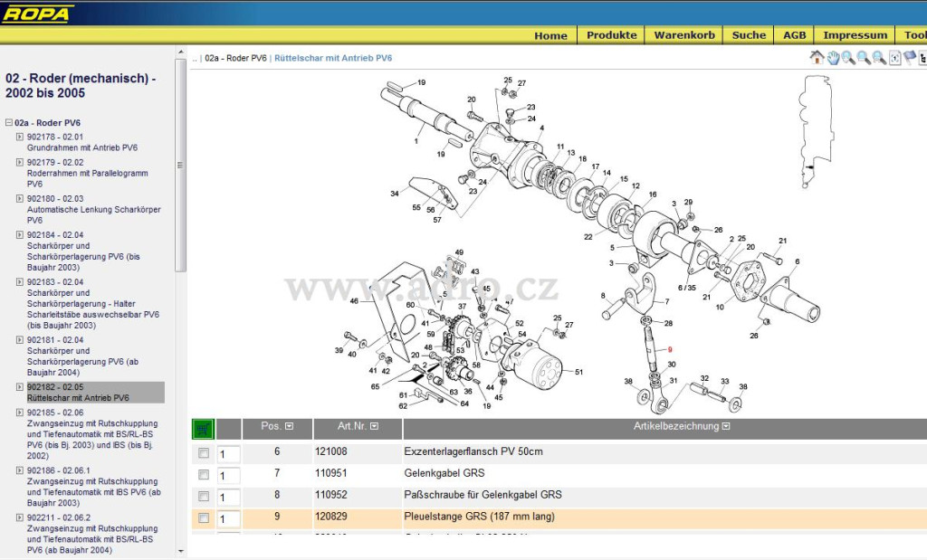Click part number 34 on the diagram
This screenshot has width=927, height=560.
[395, 194]
